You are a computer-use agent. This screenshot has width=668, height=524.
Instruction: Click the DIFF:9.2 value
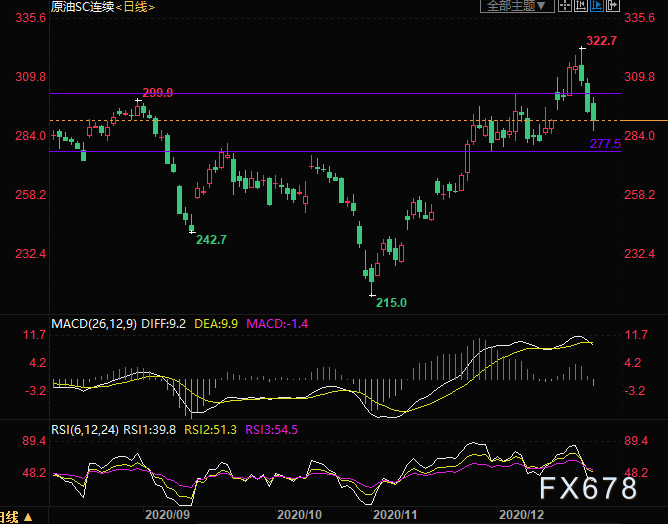coord(164,324)
